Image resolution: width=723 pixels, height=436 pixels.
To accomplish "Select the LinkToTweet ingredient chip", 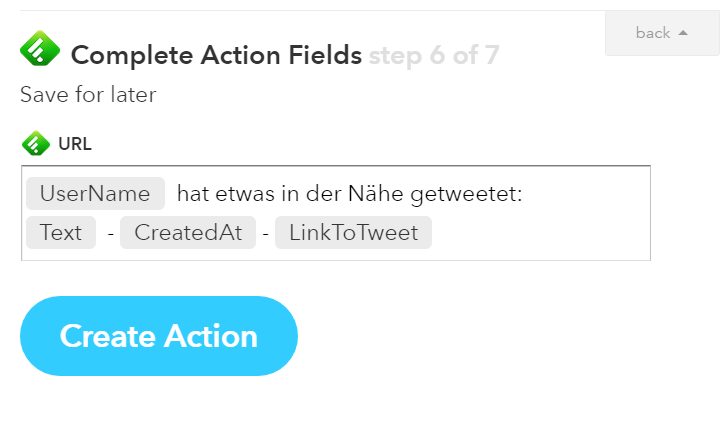I will pos(354,232).
